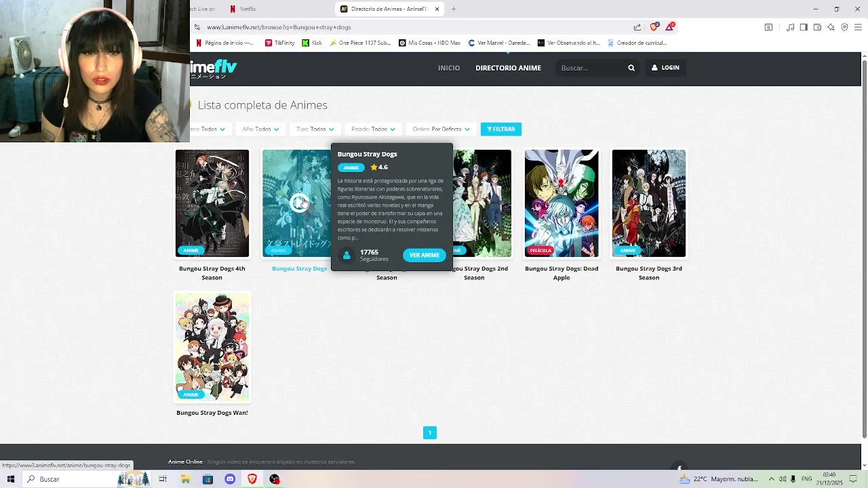Viewport: 868px width, 488px height.
Task: Expand the Estado: Todos filter dropdown
Action: (372, 129)
